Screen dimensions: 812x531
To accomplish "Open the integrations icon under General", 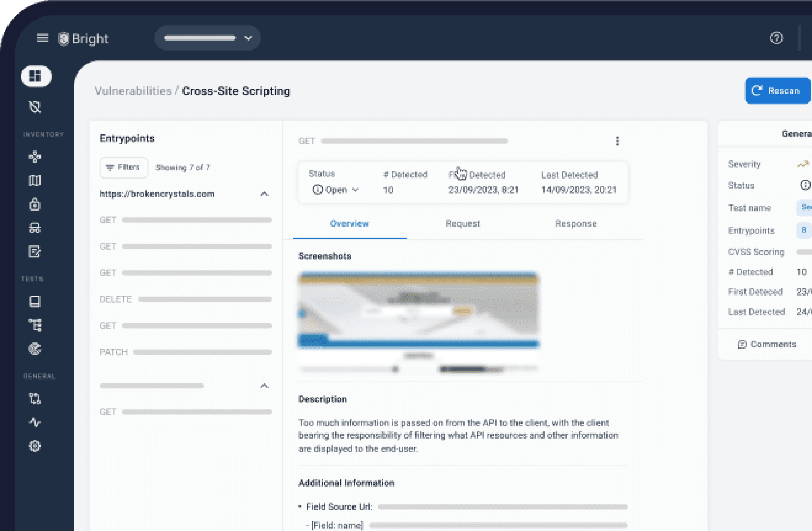I will pyautogui.click(x=35, y=399).
